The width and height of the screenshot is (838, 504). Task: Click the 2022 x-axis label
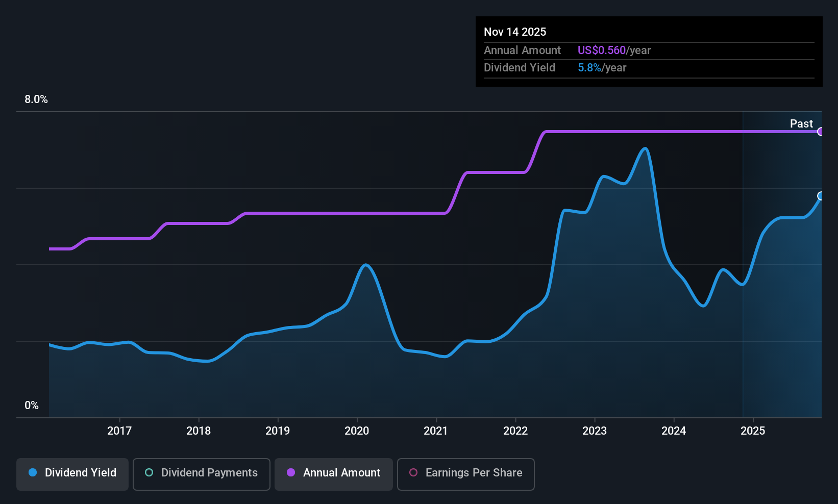click(515, 431)
